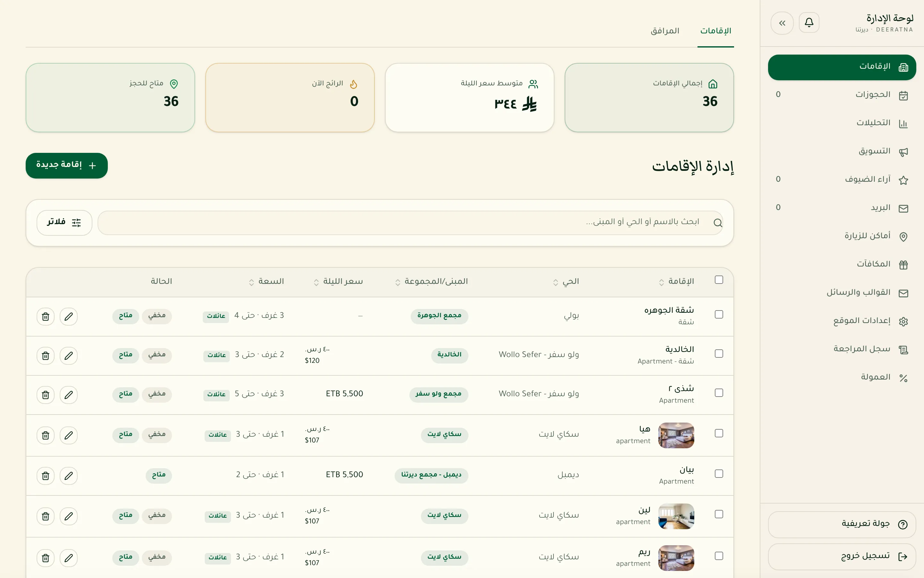The height and width of the screenshot is (578, 924).
Task: Sort table by سعر الليلة column
Action: (338, 281)
